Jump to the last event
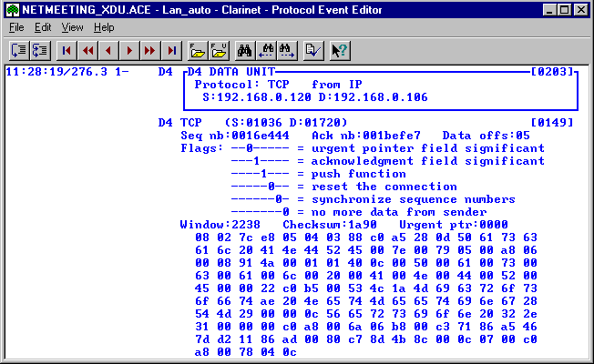Viewport: 594px width, 364px height. point(171,50)
